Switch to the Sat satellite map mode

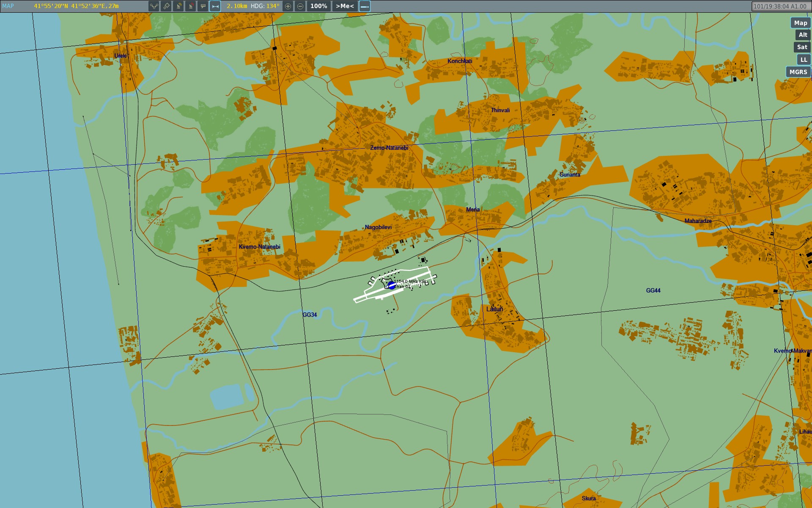coord(802,47)
